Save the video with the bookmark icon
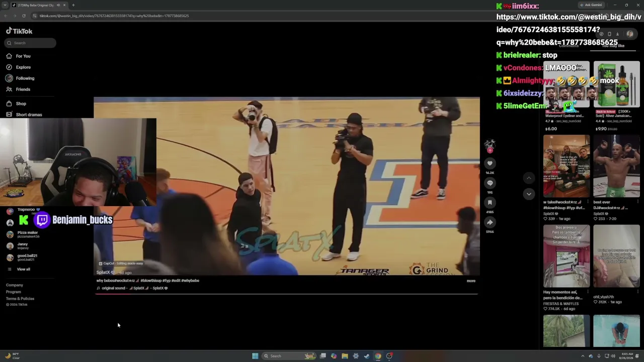This screenshot has width=644, height=362. 490,203
